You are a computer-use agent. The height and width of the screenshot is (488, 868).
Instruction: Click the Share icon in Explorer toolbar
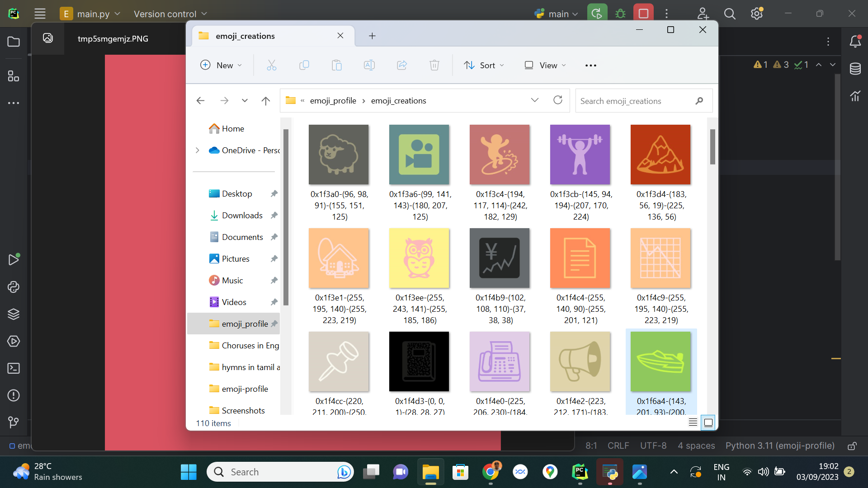coord(401,66)
